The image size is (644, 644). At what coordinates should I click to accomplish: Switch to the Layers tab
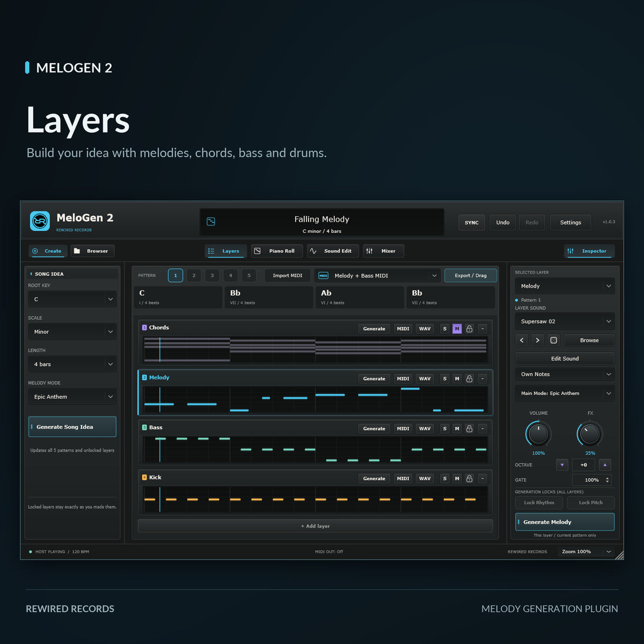click(x=225, y=251)
